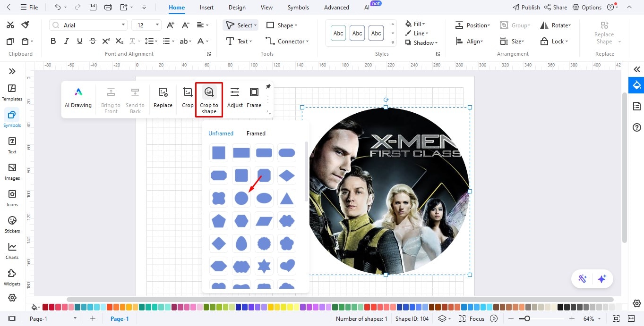Screen dimensions: 644x326
Task: Open the Position dropdown
Action: coord(472,25)
